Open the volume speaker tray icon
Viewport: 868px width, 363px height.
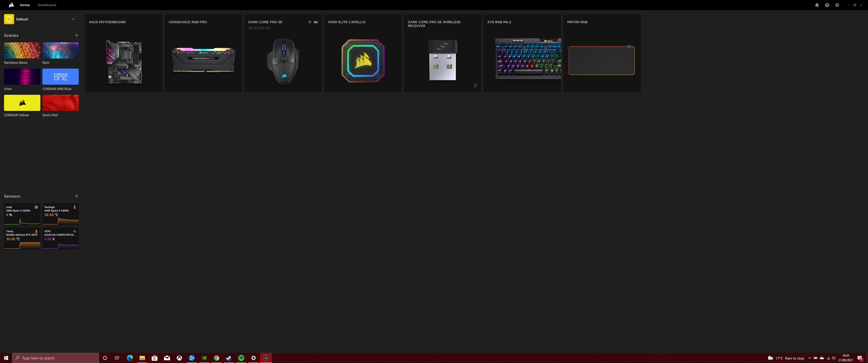point(834,358)
